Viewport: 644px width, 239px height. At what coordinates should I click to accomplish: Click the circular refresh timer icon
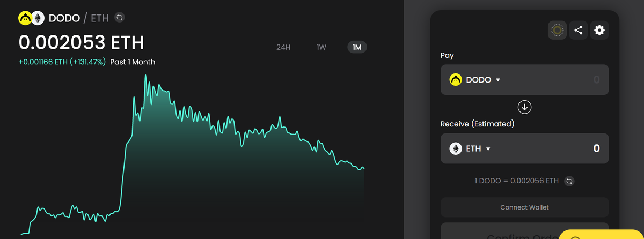coord(557,31)
